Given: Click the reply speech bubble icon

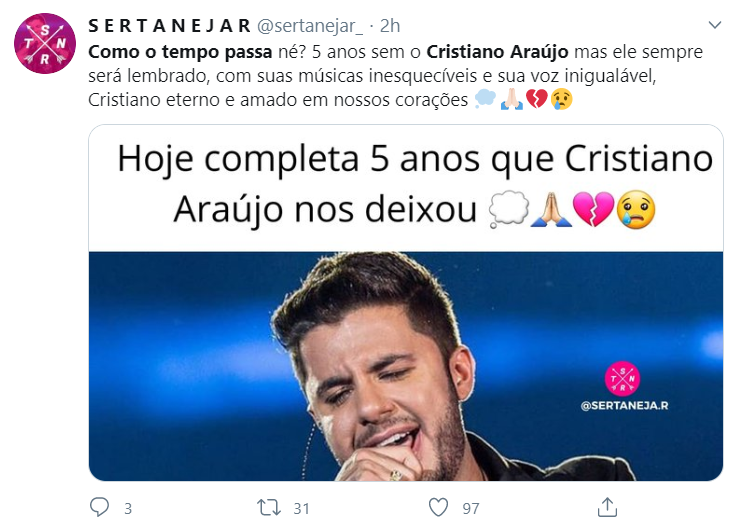Looking at the screenshot, I should click(x=100, y=507).
